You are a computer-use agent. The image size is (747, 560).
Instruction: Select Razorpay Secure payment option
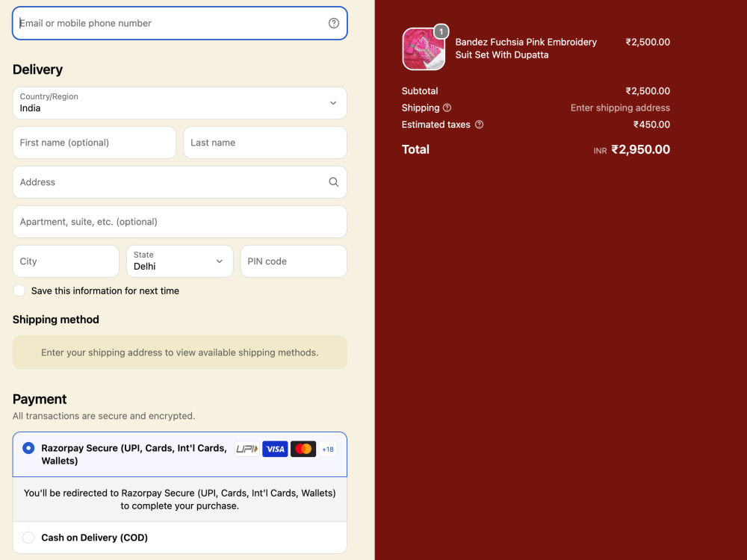coord(28,448)
